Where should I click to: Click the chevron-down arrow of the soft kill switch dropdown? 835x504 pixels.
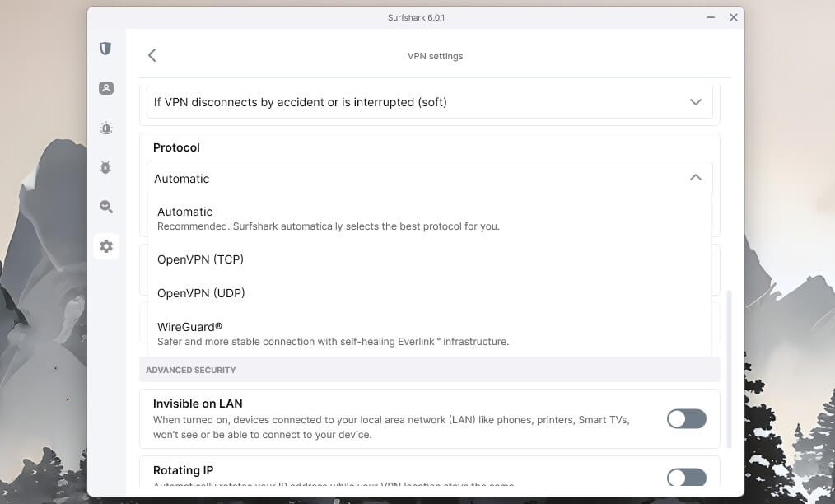click(696, 102)
